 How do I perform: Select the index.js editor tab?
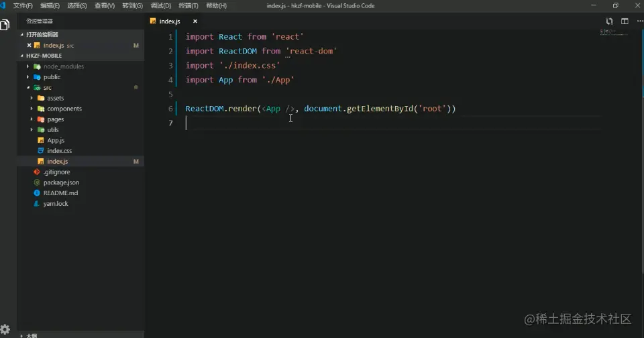click(174, 21)
